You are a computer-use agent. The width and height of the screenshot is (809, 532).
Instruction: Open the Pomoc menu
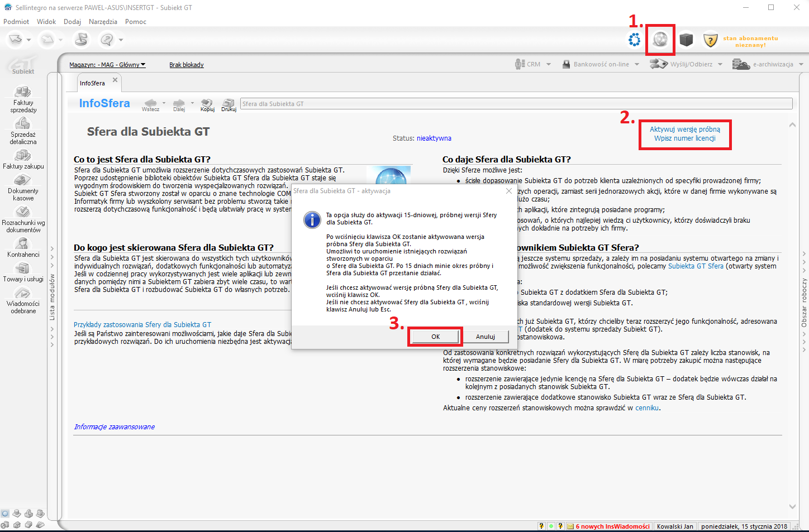(136, 22)
